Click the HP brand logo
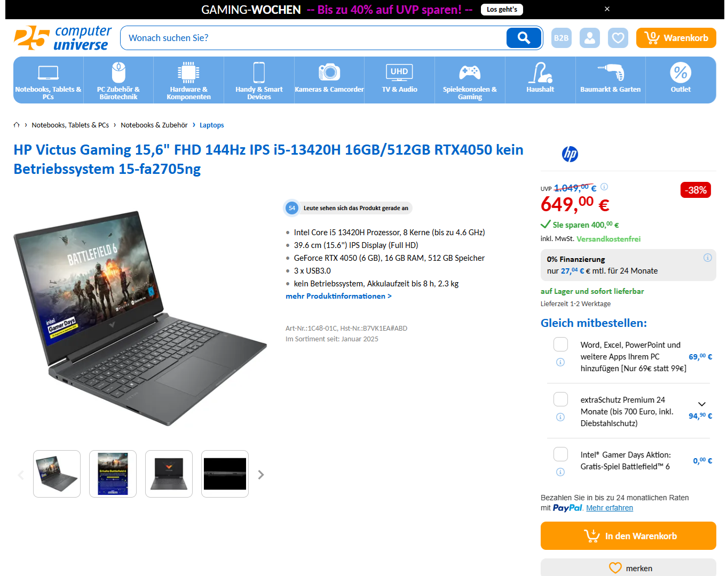The width and height of the screenshot is (728, 576). 570,154
